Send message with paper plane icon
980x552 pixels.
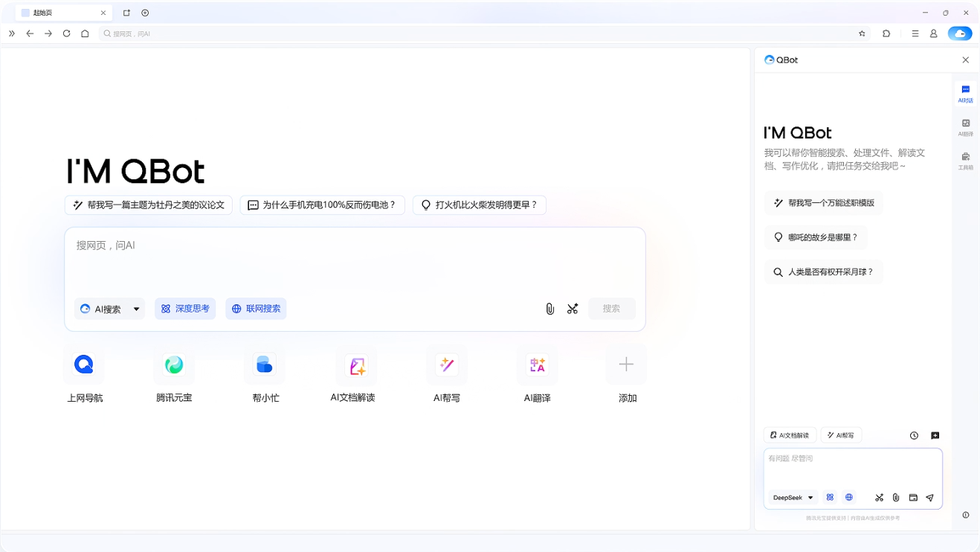(x=929, y=498)
